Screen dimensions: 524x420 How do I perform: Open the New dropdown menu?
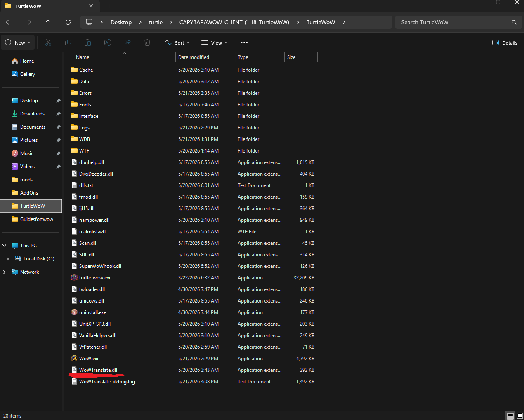point(17,42)
